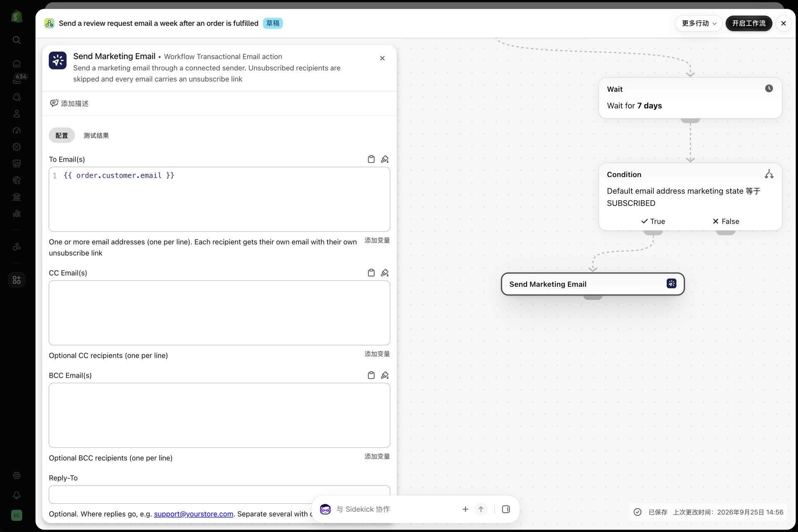Open Apps grid-plus icon in sidebar
The width and height of the screenshot is (798, 532).
click(17, 280)
